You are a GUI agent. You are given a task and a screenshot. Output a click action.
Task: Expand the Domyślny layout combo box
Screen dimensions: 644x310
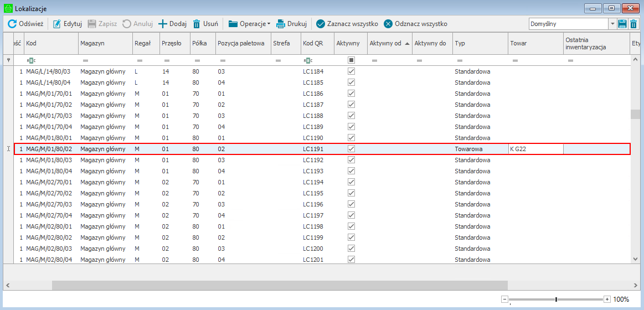point(612,24)
